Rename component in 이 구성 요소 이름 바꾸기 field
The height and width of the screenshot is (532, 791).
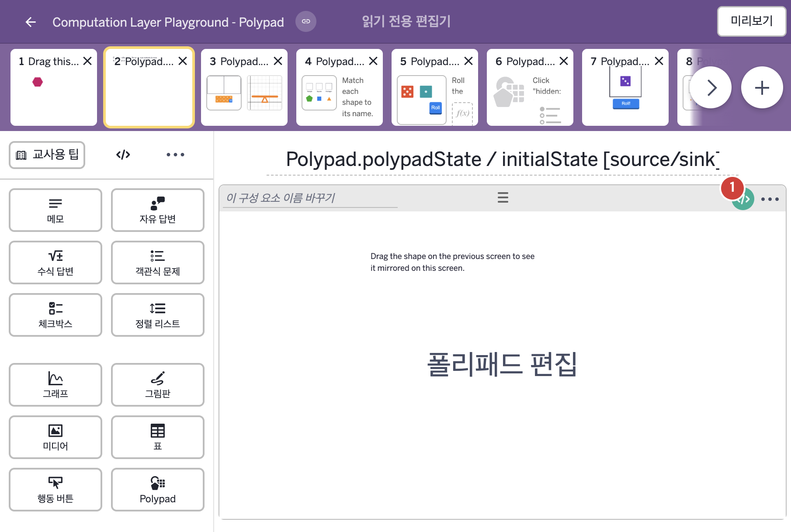(310, 198)
